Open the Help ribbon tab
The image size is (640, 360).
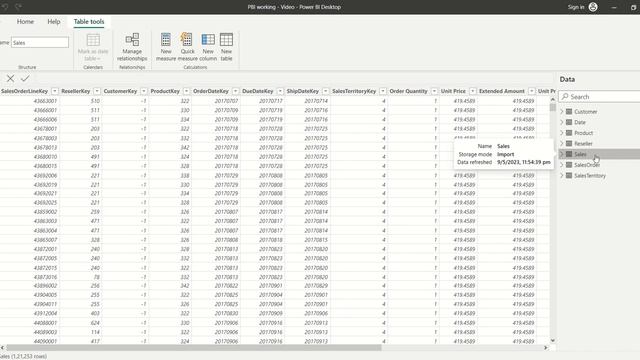click(53, 22)
